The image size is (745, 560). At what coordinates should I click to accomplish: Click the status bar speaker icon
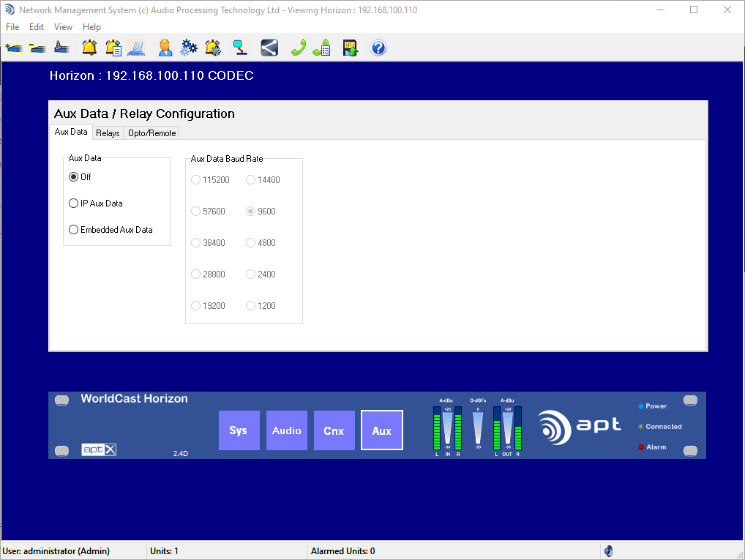point(608,551)
